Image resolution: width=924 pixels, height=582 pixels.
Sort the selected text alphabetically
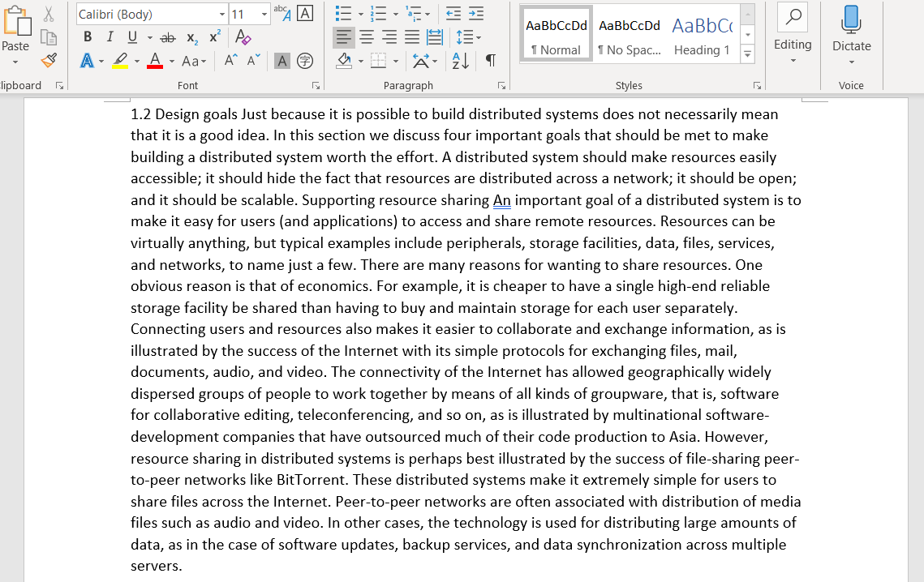[x=460, y=61]
